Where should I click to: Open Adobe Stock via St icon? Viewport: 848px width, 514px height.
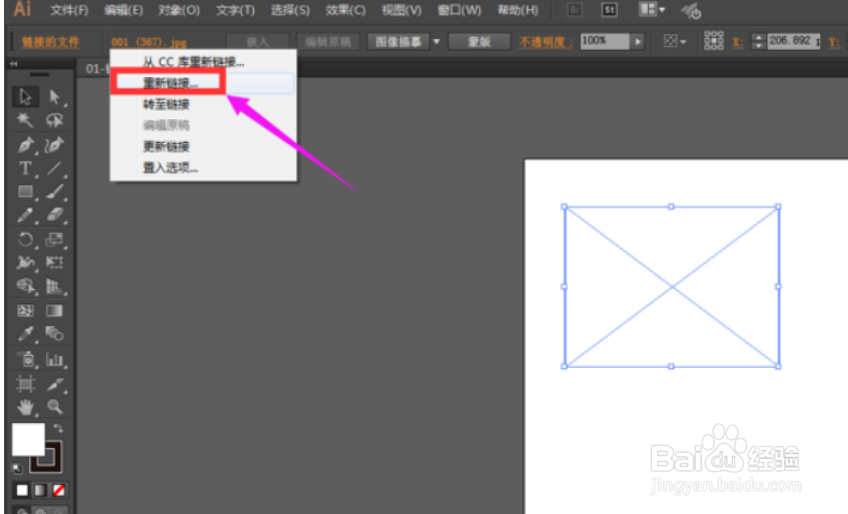coord(609,10)
